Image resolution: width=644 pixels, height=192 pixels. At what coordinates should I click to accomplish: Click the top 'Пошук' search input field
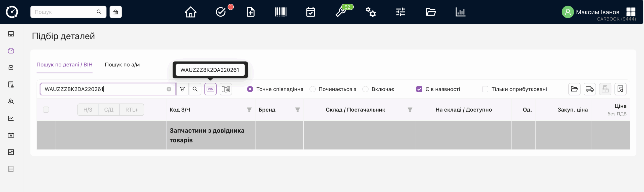[64, 12]
